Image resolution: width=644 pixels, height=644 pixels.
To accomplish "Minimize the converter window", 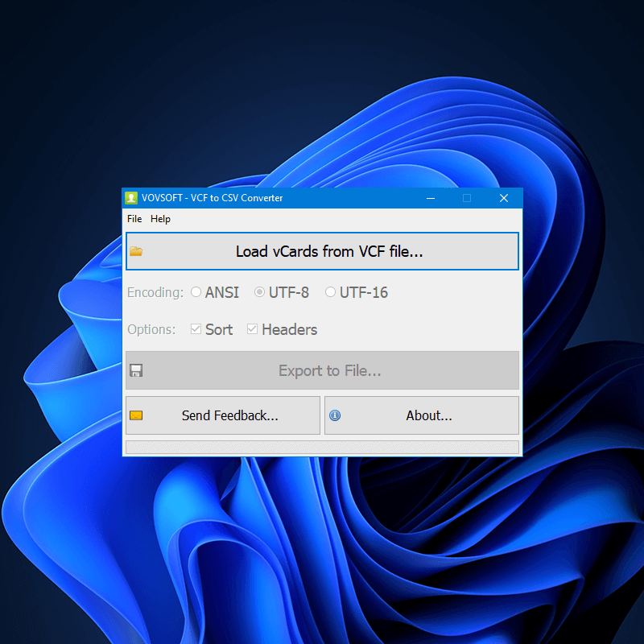I will click(430, 197).
